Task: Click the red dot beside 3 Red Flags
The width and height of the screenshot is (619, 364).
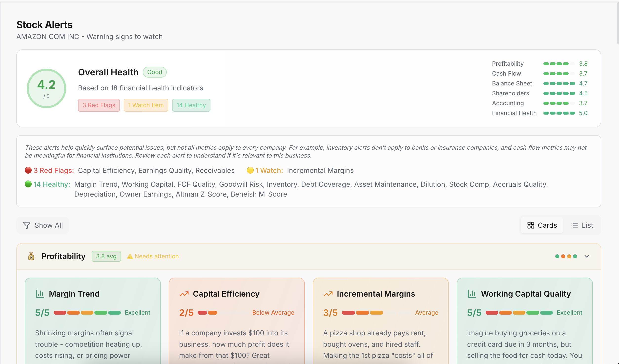Action: point(28,170)
